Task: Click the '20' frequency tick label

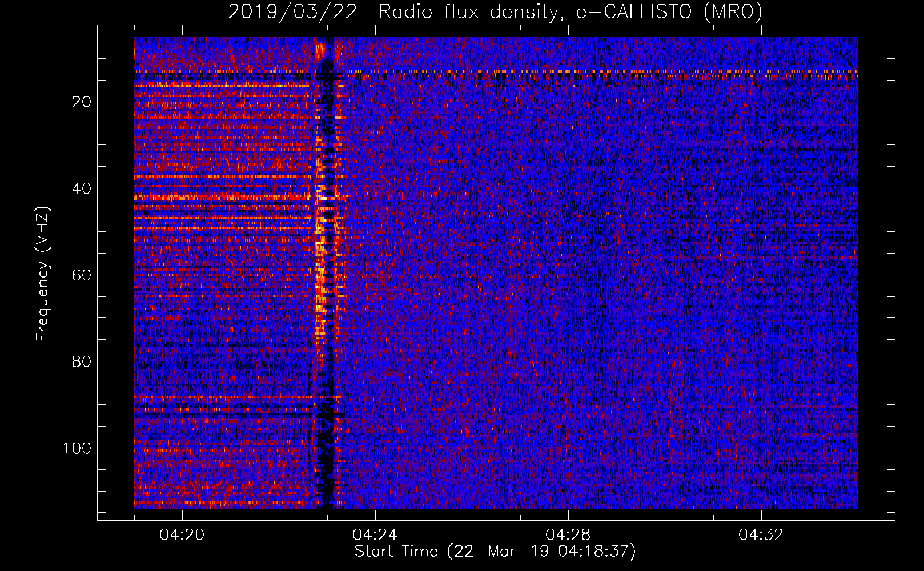Action: coord(82,102)
